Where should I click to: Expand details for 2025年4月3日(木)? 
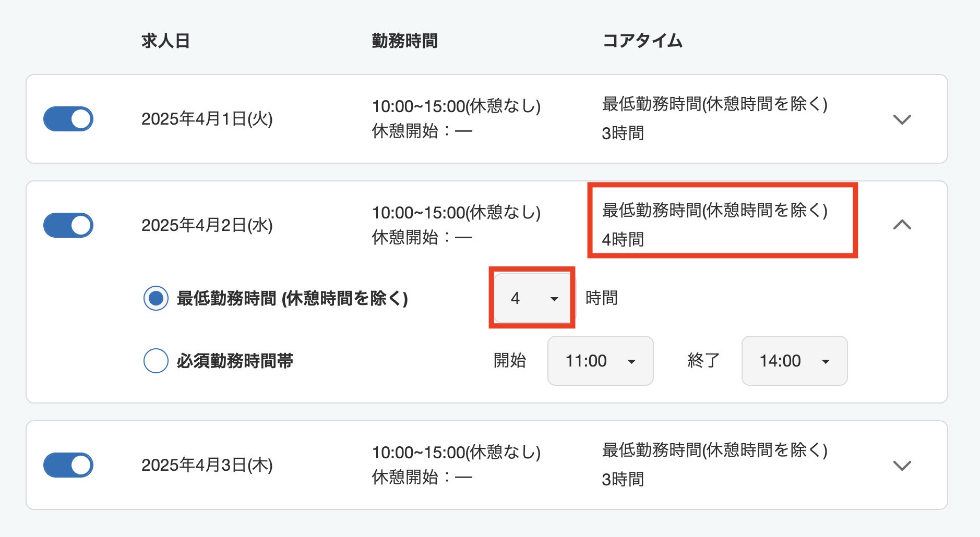(x=902, y=465)
